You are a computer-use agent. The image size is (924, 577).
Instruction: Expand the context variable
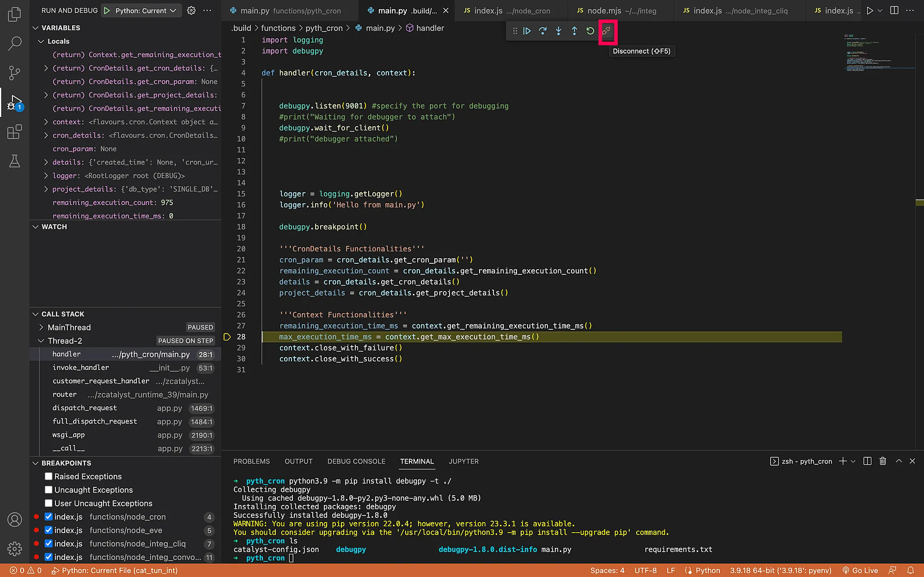coord(46,122)
